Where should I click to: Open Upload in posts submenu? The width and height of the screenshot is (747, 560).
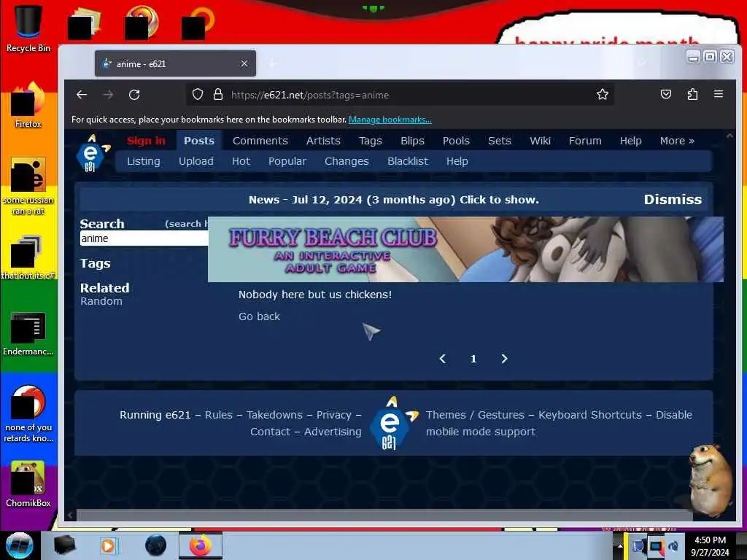[x=196, y=161]
